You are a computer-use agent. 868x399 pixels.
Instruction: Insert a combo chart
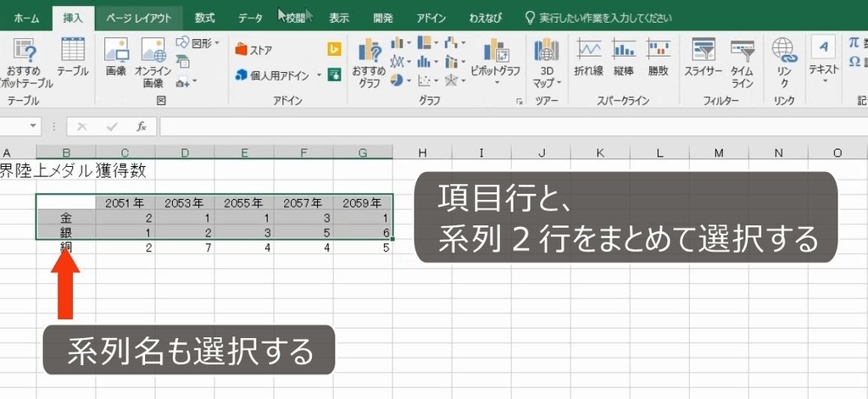point(451,62)
